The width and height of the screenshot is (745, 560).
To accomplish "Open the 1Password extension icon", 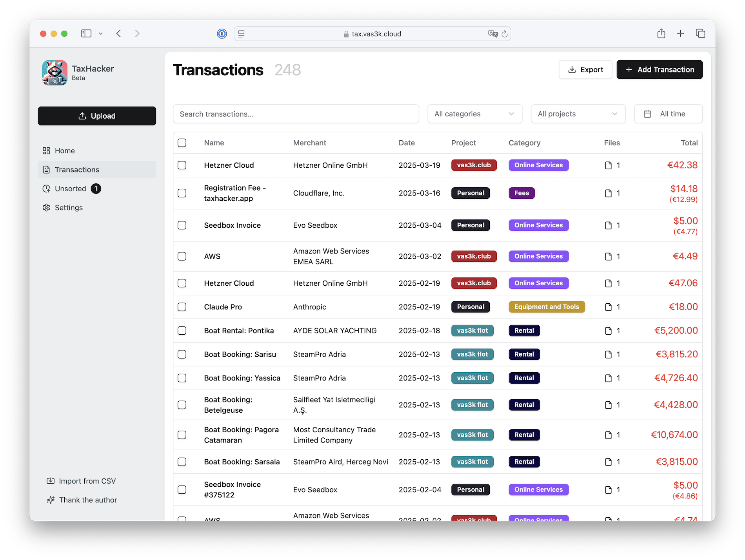I will 222,34.
